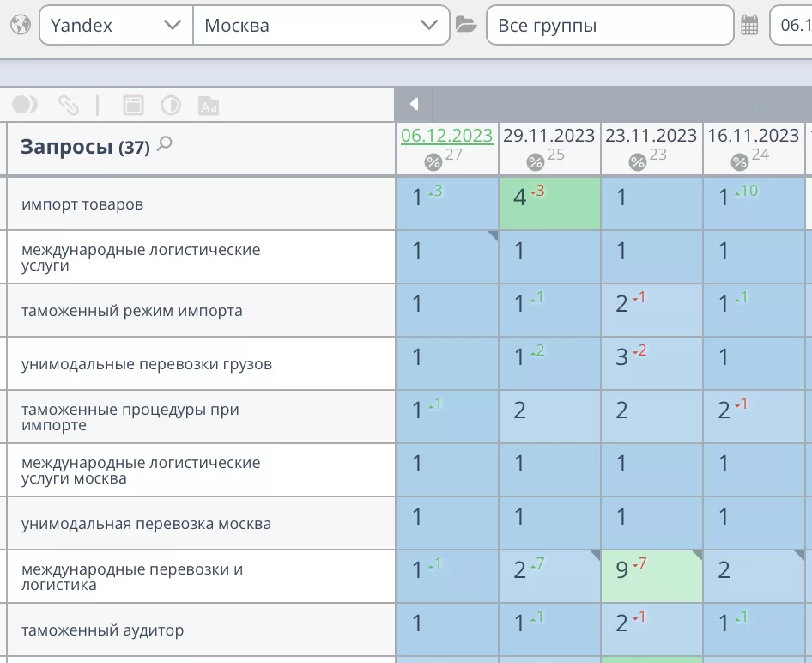Open the Все группы group selector
The width and height of the screenshot is (812, 663).
point(609,26)
